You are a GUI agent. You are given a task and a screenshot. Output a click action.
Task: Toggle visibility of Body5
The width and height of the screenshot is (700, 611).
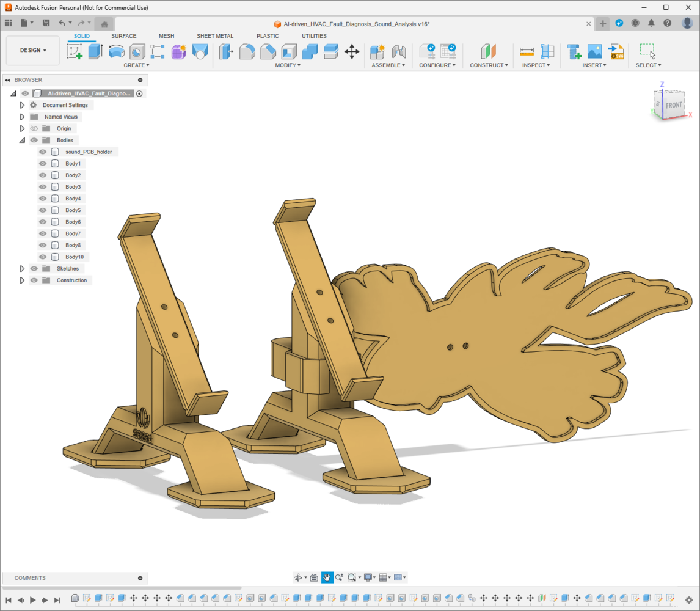tap(43, 210)
